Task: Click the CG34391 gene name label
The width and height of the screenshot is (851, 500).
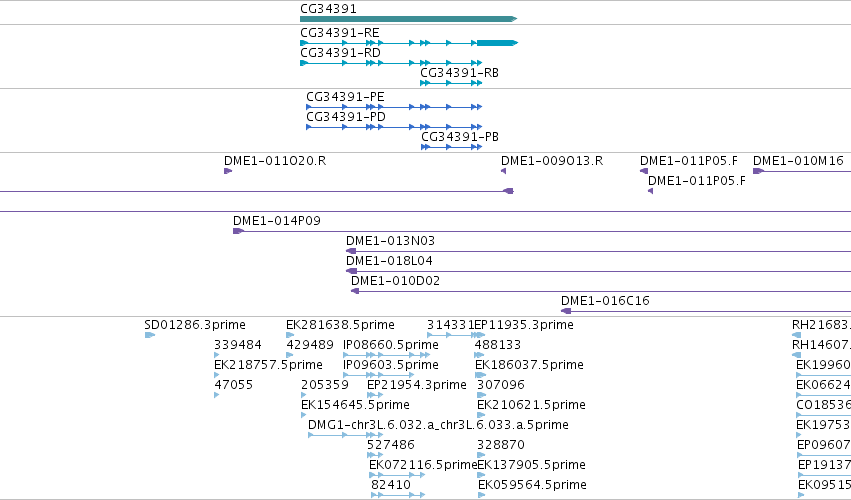Action: (x=328, y=9)
